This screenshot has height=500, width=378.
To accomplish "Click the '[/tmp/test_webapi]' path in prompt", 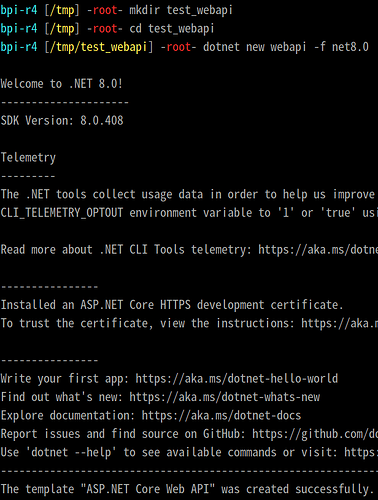I will (x=99, y=47).
